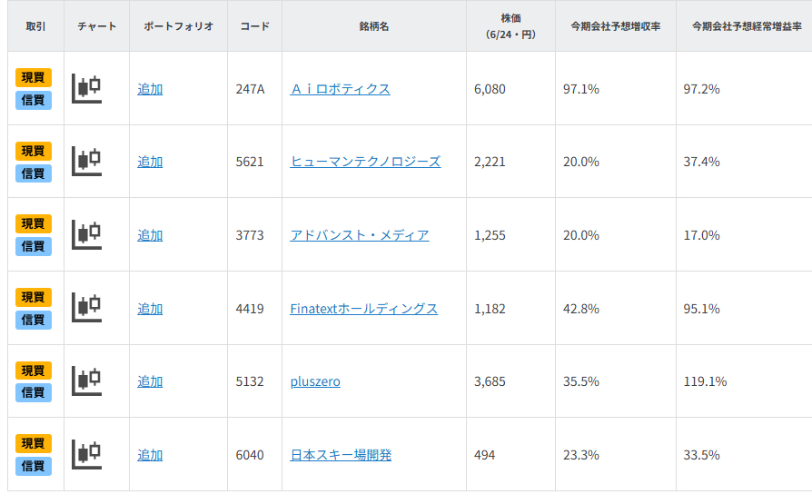The width and height of the screenshot is (812, 504).
Task: Select stock price 1,182
Action: [490, 309]
